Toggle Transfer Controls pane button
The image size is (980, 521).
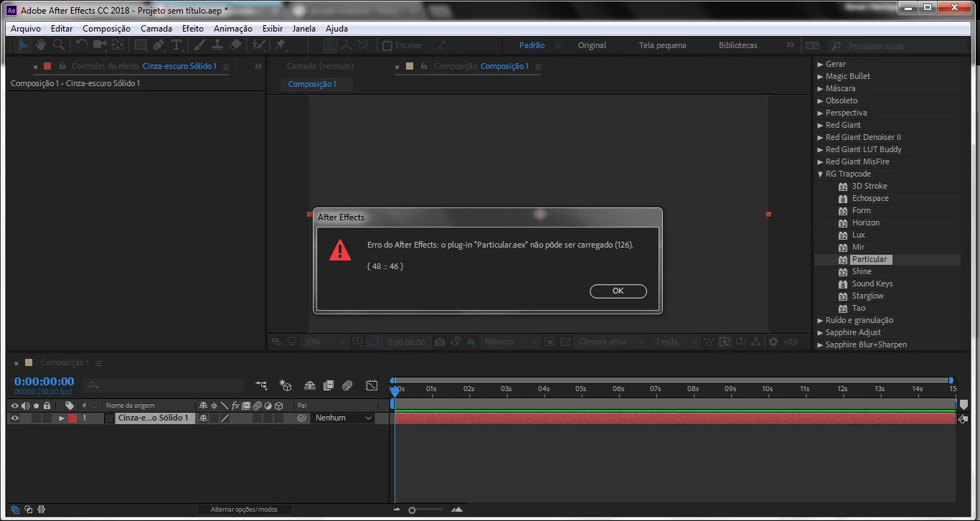28,510
